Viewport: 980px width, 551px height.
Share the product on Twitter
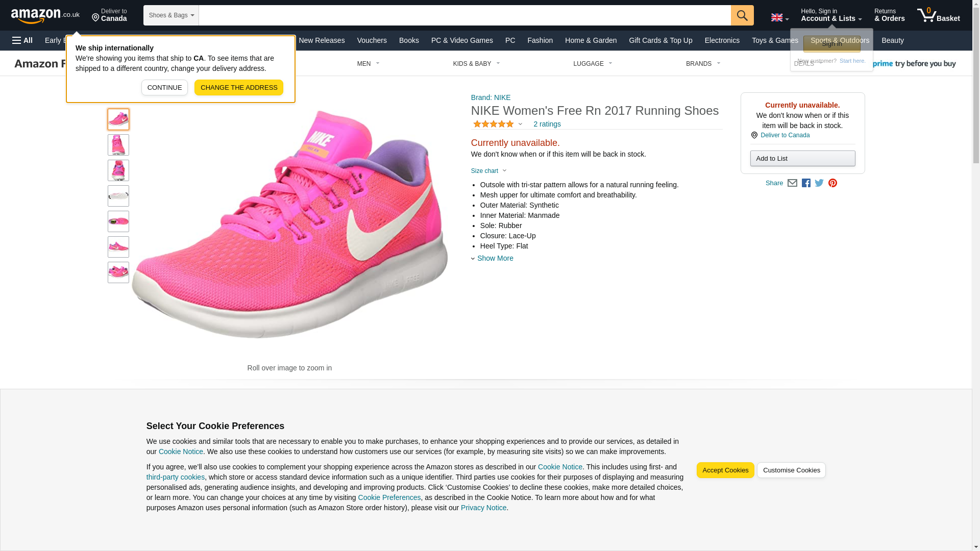819,183
